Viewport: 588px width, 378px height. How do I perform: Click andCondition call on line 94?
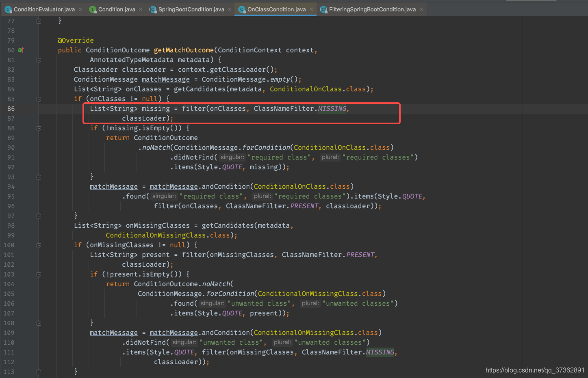point(226,186)
